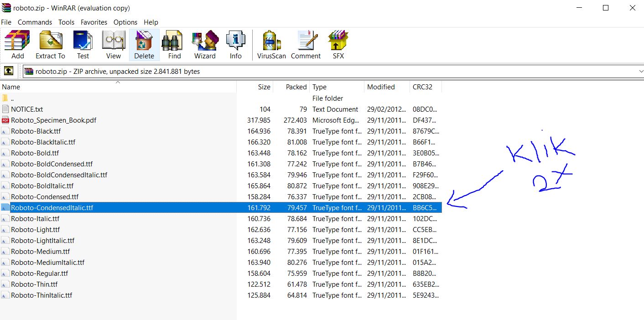Select the Roboto-Light.ttf file
The image size is (644, 320).
click(x=35, y=230)
